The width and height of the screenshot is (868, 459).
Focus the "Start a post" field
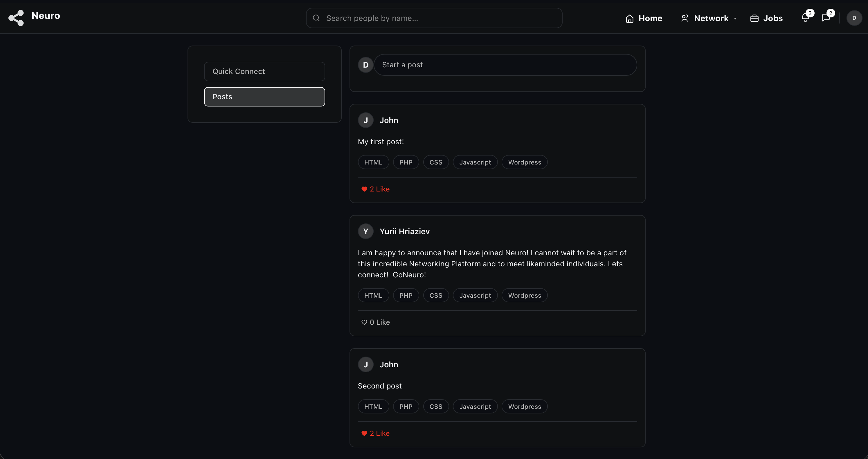coord(505,65)
